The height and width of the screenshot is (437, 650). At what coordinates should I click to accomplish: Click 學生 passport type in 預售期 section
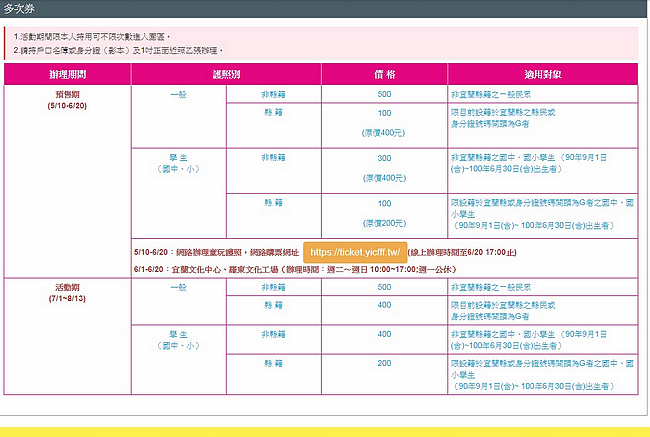pyautogui.click(x=177, y=162)
